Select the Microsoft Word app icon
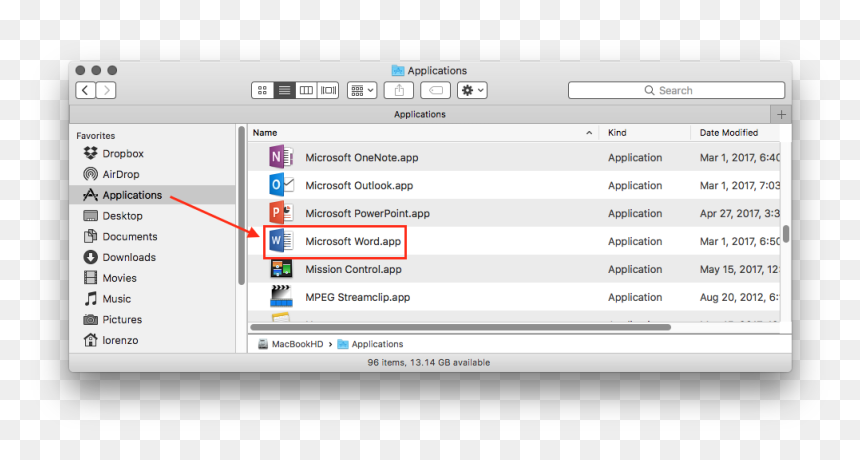Screen dimensions: 860x460 281,241
